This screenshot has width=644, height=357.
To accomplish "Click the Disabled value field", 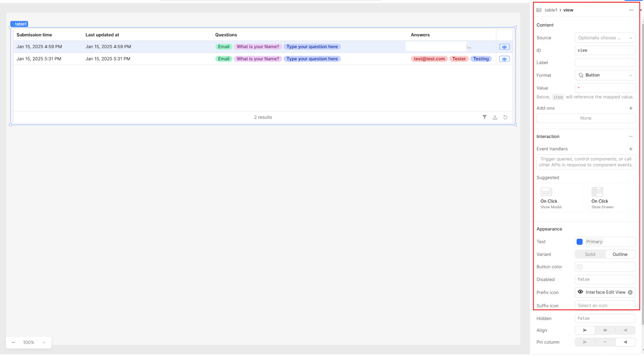I will pos(605,279).
